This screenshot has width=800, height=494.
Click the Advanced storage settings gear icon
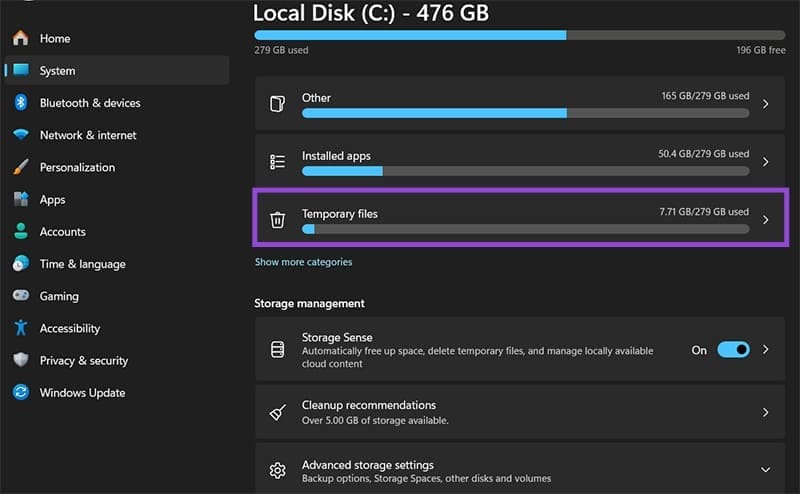(x=278, y=470)
